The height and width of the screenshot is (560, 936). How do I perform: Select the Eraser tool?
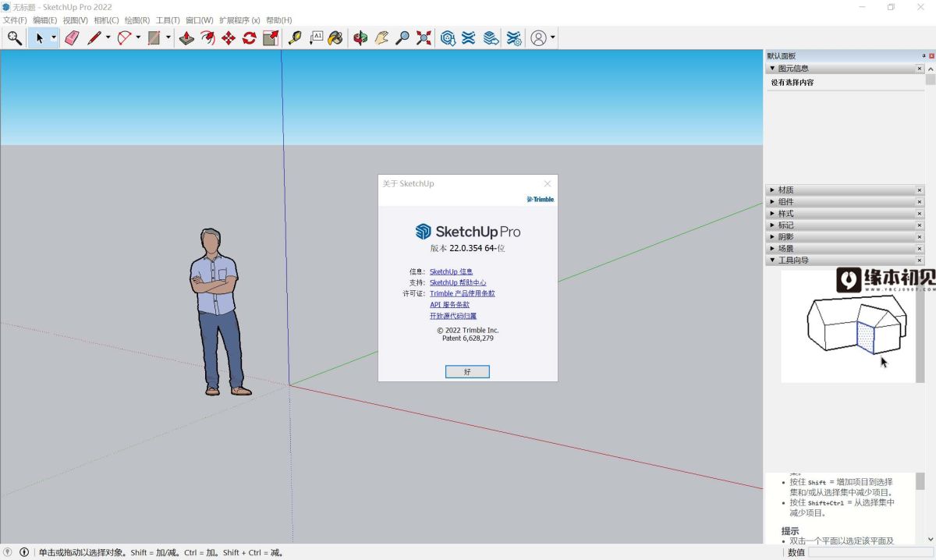[x=72, y=37]
